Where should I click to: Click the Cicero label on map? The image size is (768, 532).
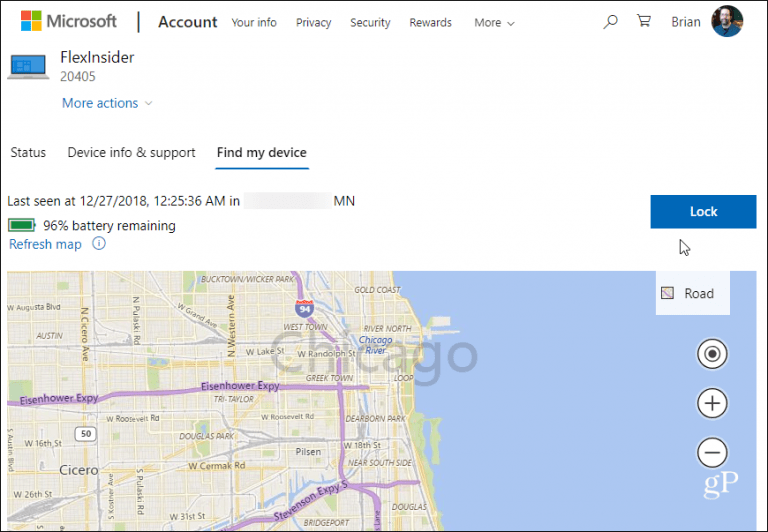(x=78, y=470)
